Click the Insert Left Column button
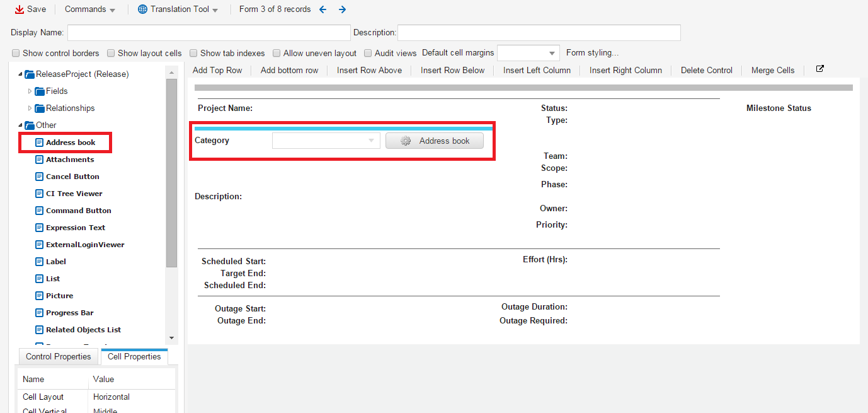The image size is (868, 413). pos(536,70)
